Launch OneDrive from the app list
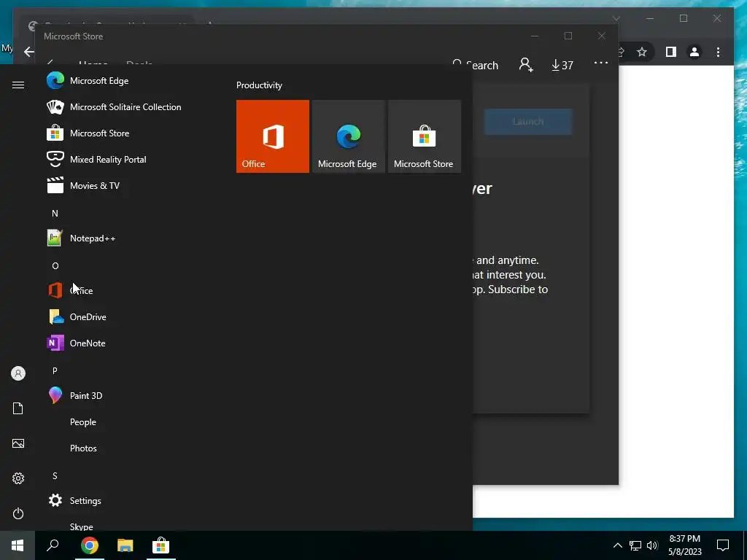The height and width of the screenshot is (560, 747). tap(77, 316)
